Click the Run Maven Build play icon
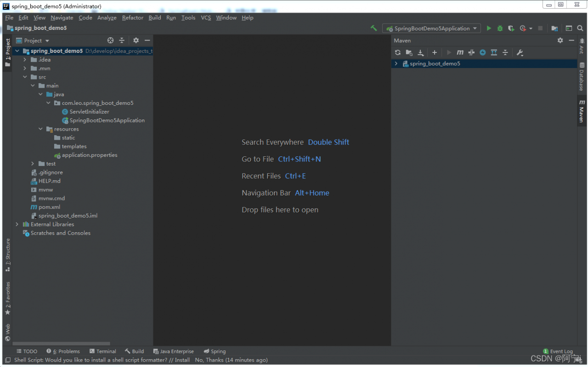588x367 pixels. (x=449, y=52)
